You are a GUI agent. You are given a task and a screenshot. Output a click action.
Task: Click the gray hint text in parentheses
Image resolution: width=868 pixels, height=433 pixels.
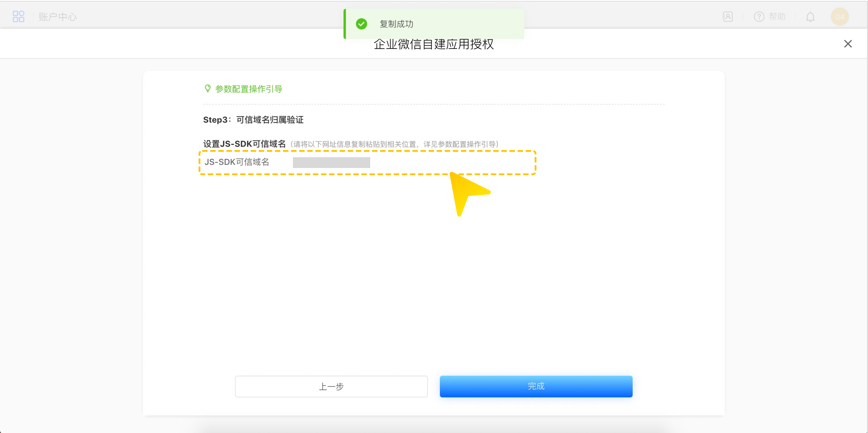[x=394, y=144]
